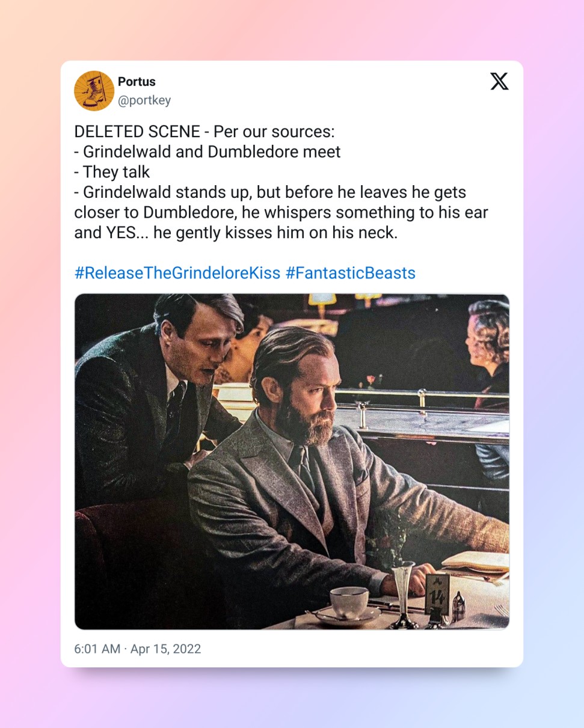This screenshot has width=584, height=728.
Task: Click the "DELETED SCENE - Per our sources:" line
Action: pyautogui.click(x=204, y=132)
